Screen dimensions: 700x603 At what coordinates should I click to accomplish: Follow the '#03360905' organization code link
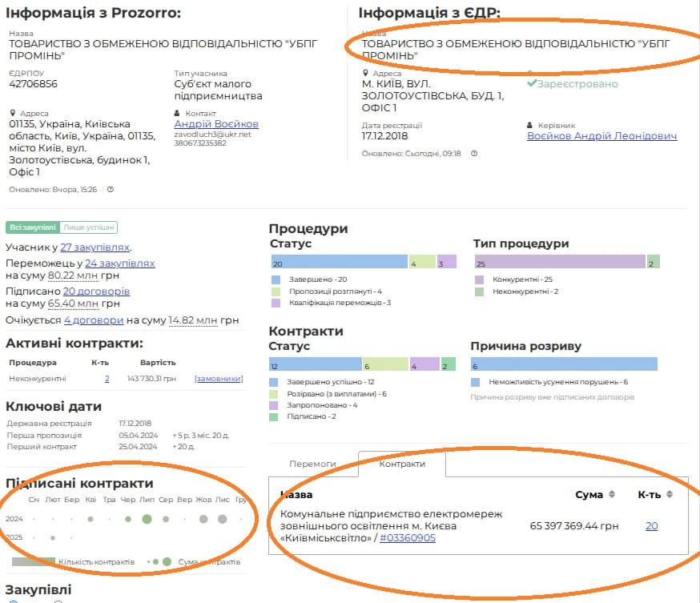click(x=407, y=538)
